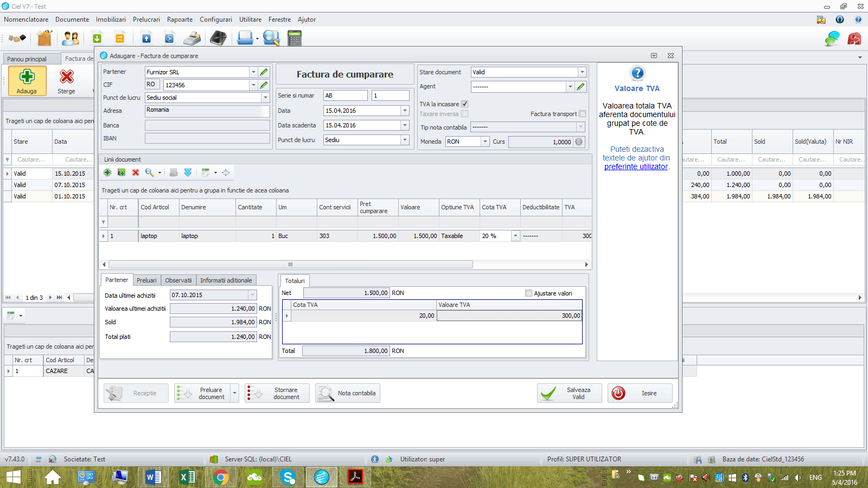Switch to the Observatii tab
Viewport: 868px width, 488px height.
click(x=178, y=280)
